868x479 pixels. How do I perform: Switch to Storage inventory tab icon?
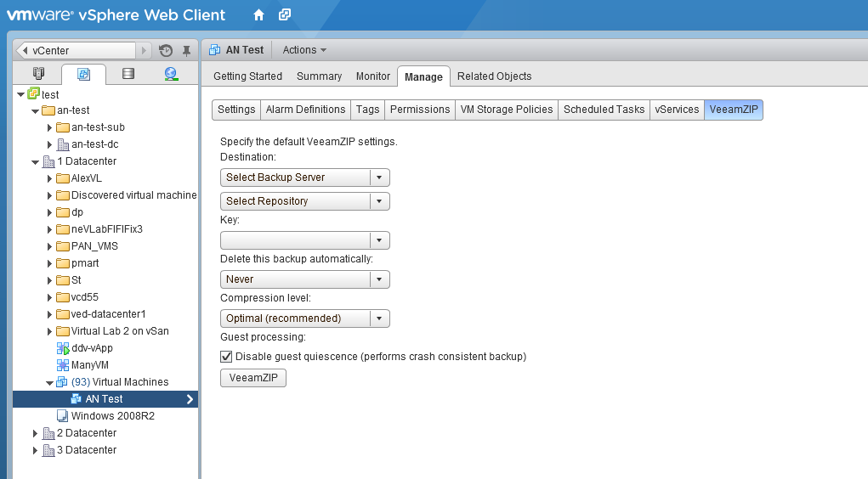point(128,74)
